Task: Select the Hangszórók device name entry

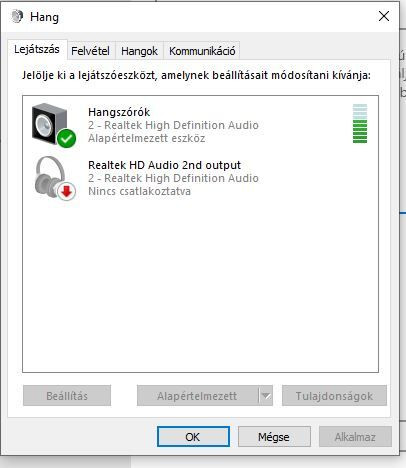Action: point(119,112)
